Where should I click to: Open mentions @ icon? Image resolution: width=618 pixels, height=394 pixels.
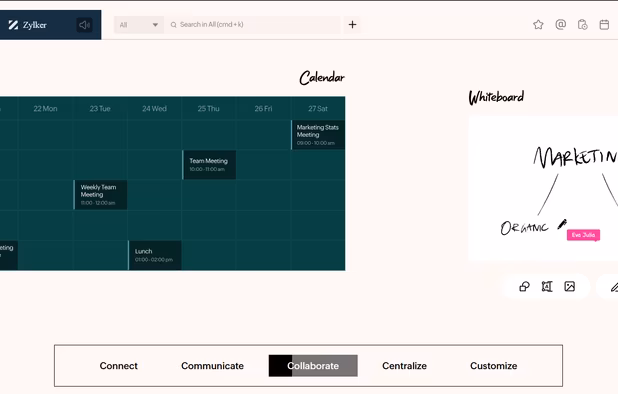click(560, 24)
